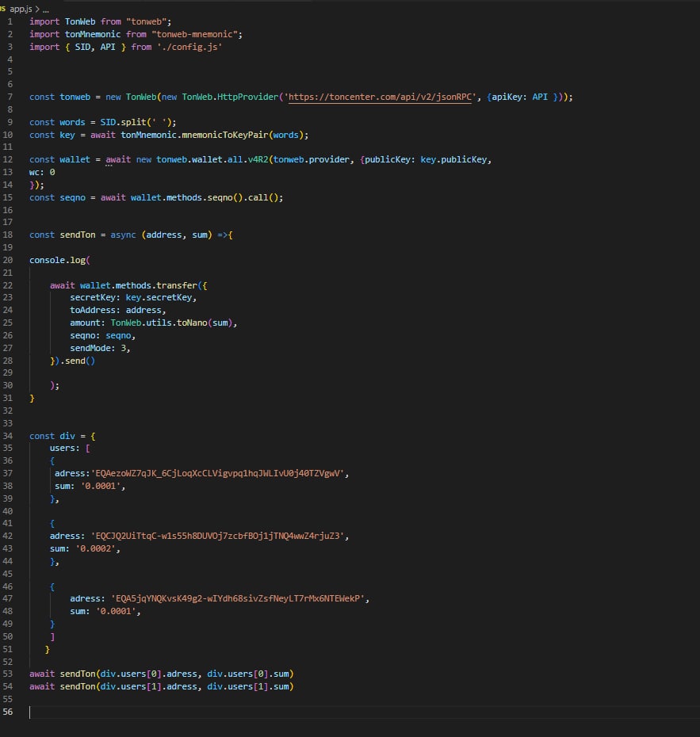Click .send() on line 28

78,361
